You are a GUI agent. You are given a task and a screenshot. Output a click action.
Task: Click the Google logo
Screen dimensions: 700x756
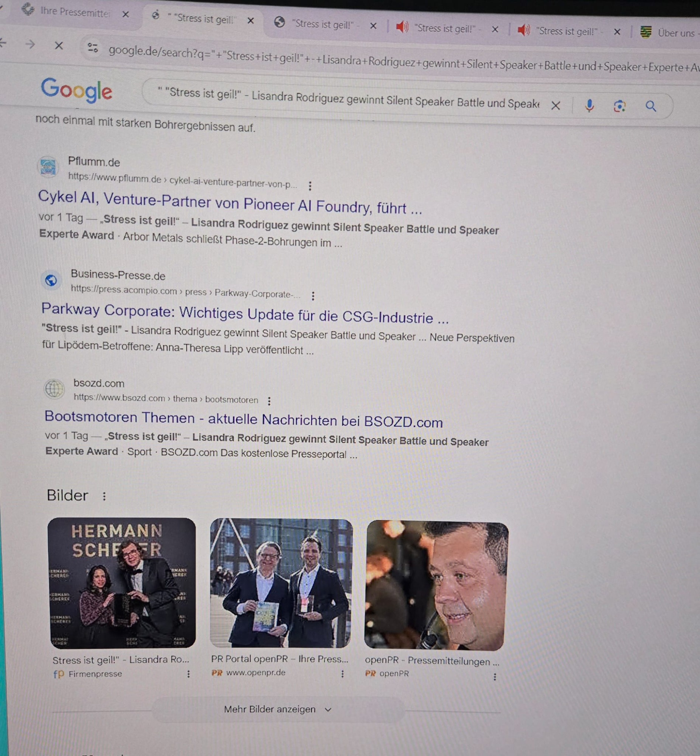click(x=77, y=90)
